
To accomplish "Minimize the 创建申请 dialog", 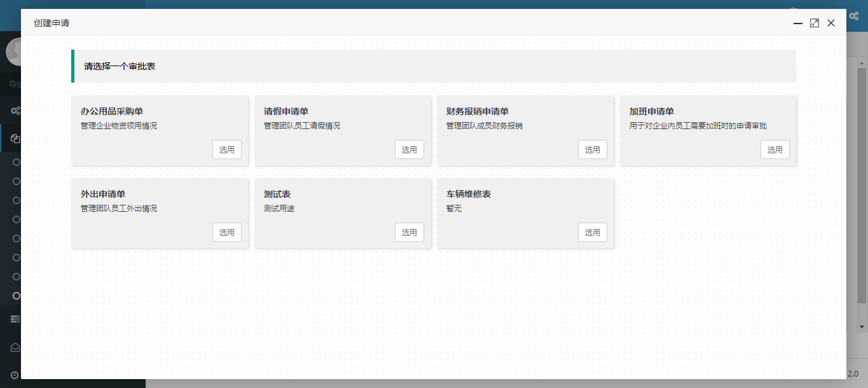I will tap(798, 23).
